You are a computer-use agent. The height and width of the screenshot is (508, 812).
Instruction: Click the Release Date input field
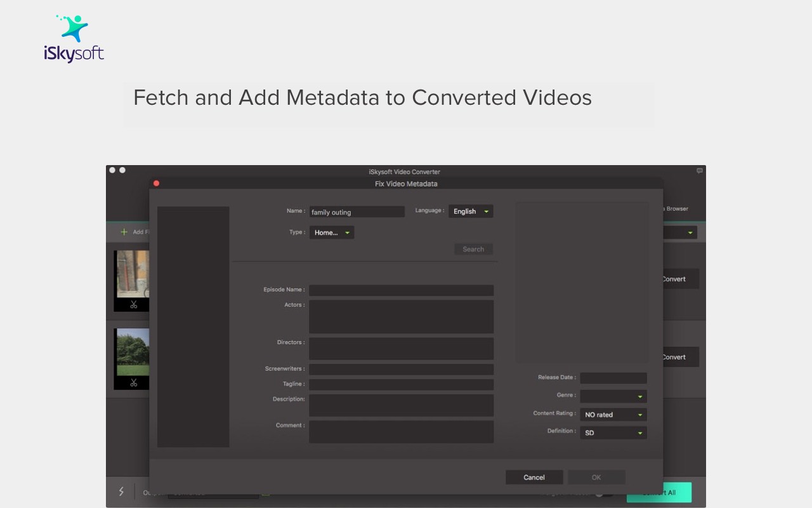pyautogui.click(x=613, y=378)
